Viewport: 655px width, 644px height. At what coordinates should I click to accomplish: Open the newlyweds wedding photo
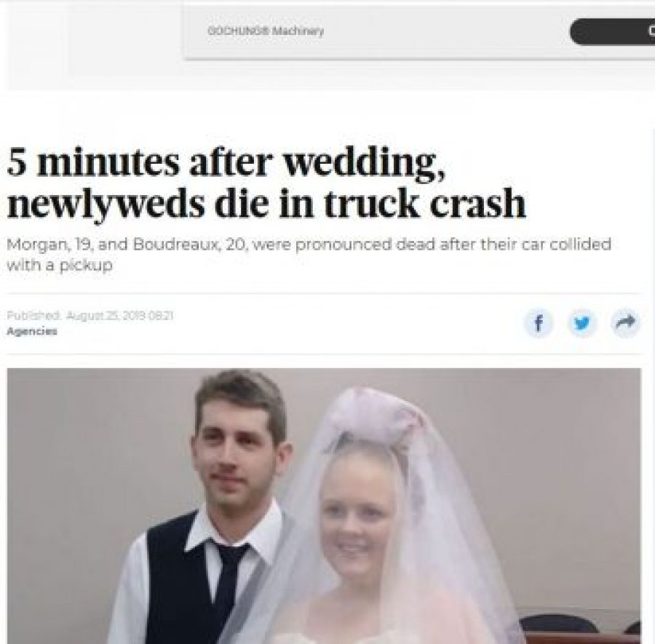pyautogui.click(x=324, y=506)
